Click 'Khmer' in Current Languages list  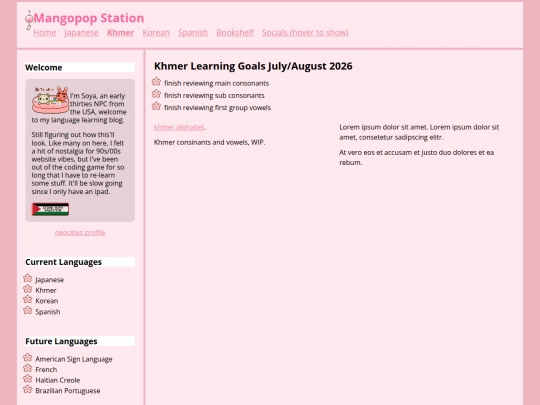coord(46,290)
